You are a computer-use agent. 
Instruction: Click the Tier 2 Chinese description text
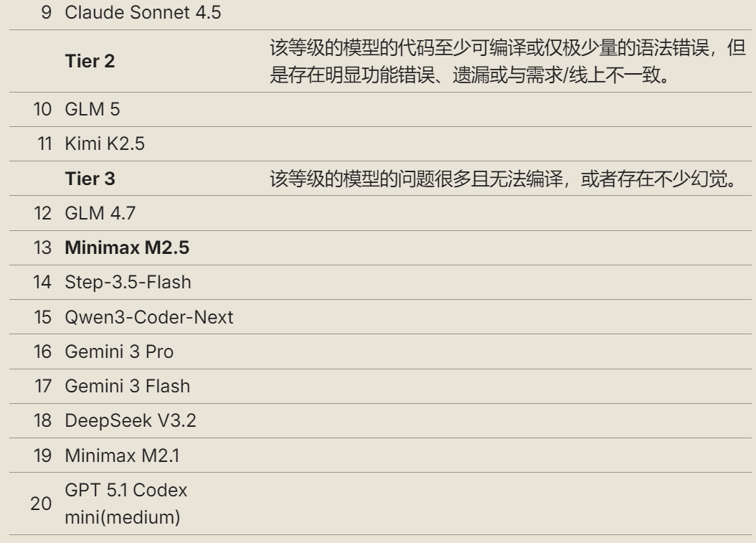[508, 61]
